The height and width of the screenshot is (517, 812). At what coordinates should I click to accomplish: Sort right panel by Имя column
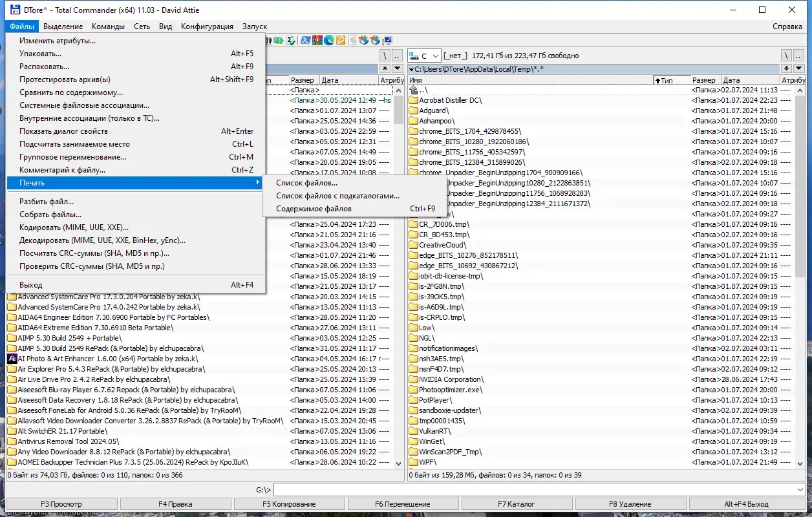coord(530,80)
